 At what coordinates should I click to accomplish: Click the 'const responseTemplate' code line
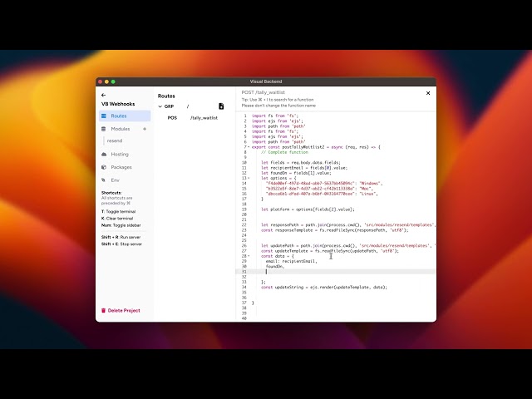pyautogui.click(x=335, y=230)
